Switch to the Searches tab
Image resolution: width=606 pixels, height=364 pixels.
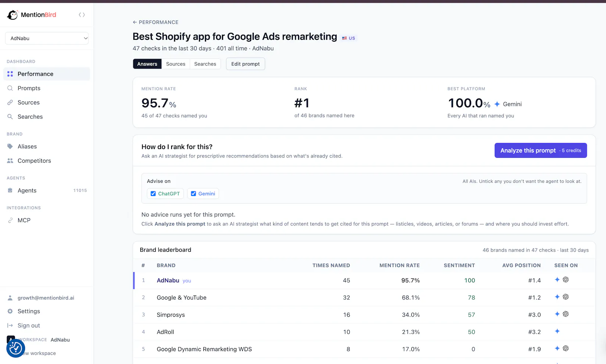(x=205, y=64)
